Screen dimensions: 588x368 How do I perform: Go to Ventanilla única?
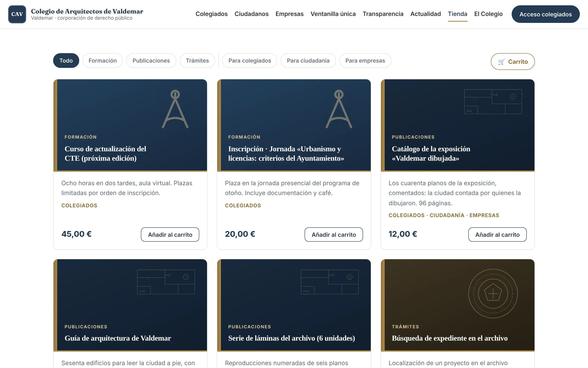coord(333,14)
